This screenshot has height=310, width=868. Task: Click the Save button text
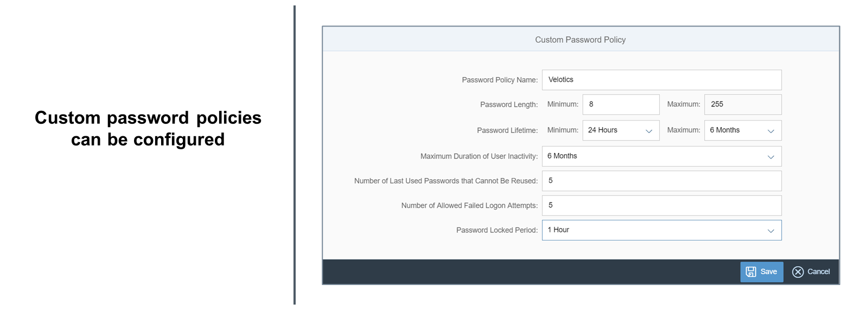[769, 272]
